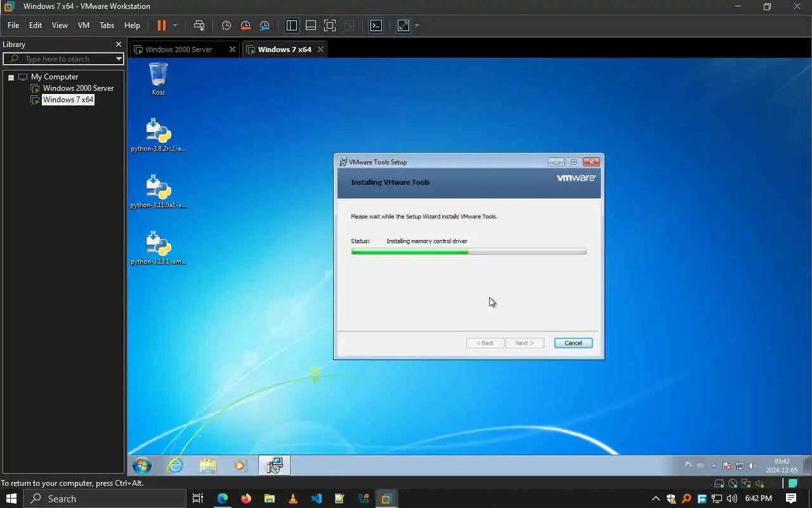812x508 pixels.
Task: Close the Library panel
Action: tap(118, 44)
